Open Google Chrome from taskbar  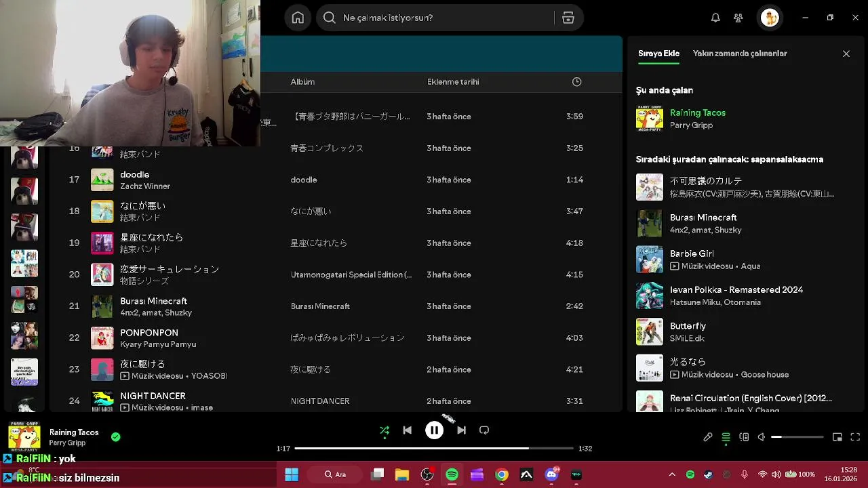502,474
